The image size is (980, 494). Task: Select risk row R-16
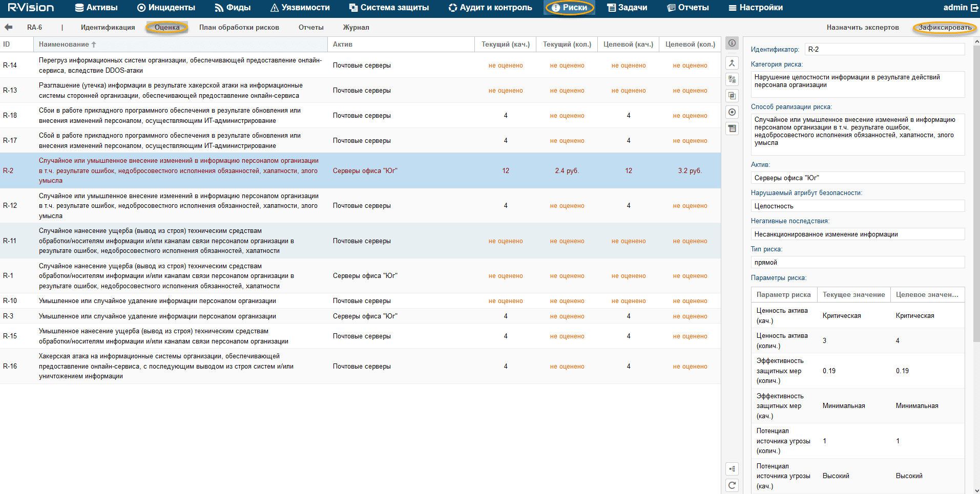point(360,366)
